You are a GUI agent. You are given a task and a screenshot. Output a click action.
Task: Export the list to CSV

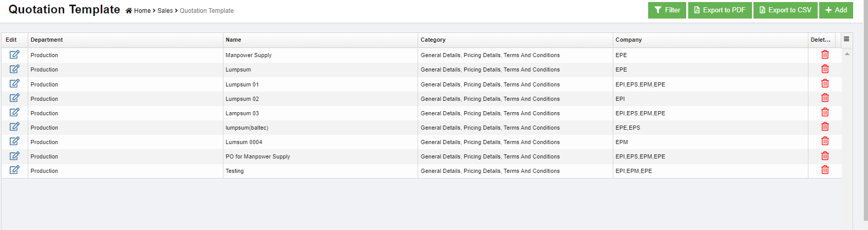coord(785,10)
